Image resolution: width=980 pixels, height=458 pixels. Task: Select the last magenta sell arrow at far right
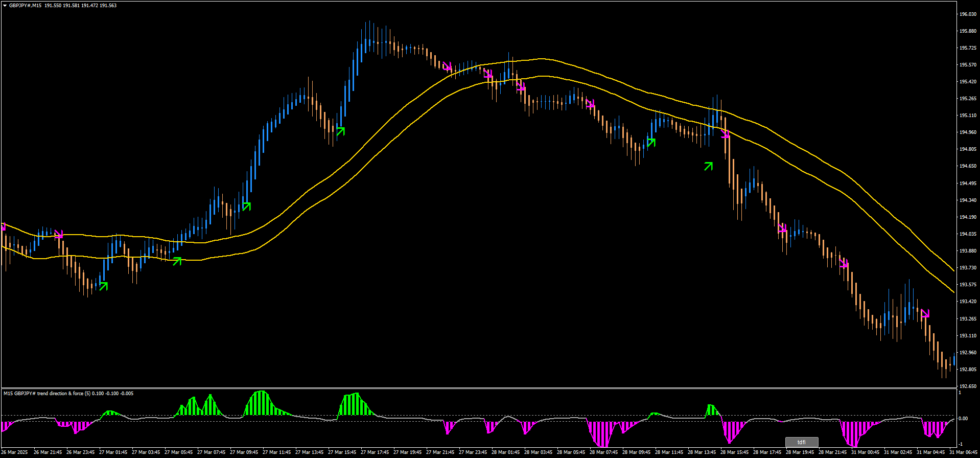(925, 314)
